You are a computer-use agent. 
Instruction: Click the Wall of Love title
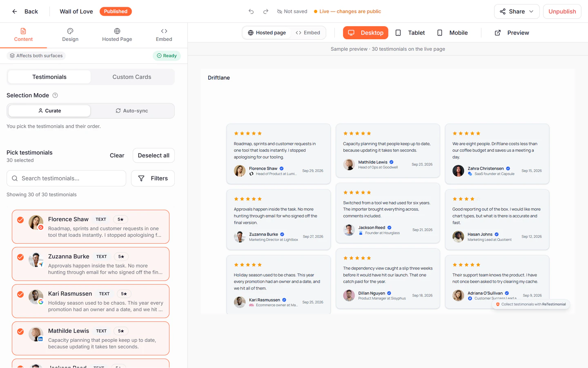click(x=76, y=11)
